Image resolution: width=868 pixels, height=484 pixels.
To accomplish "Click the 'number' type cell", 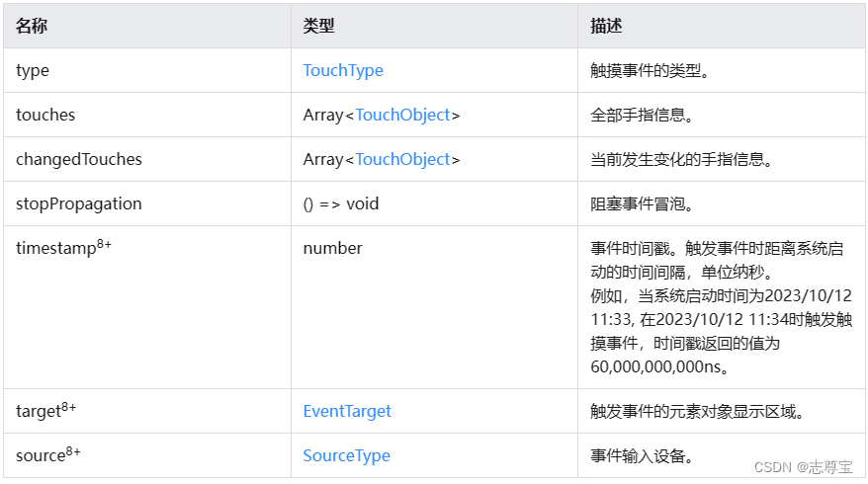I will coord(435,307).
